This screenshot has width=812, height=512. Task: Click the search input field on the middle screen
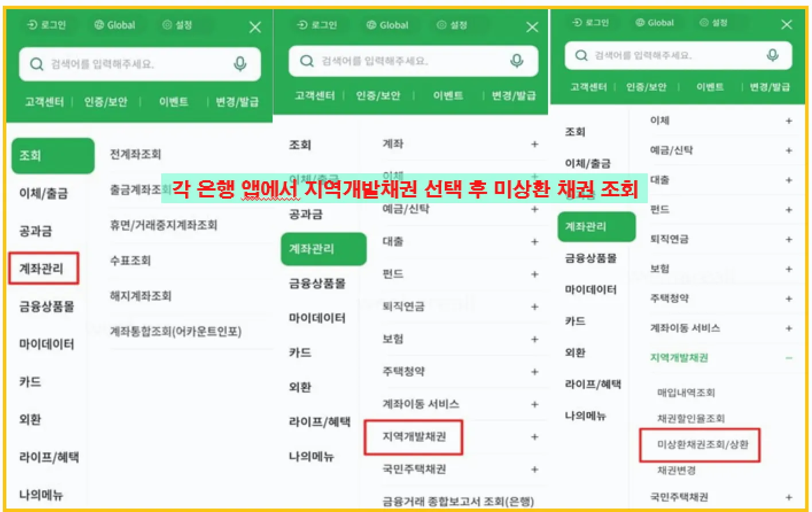413,61
